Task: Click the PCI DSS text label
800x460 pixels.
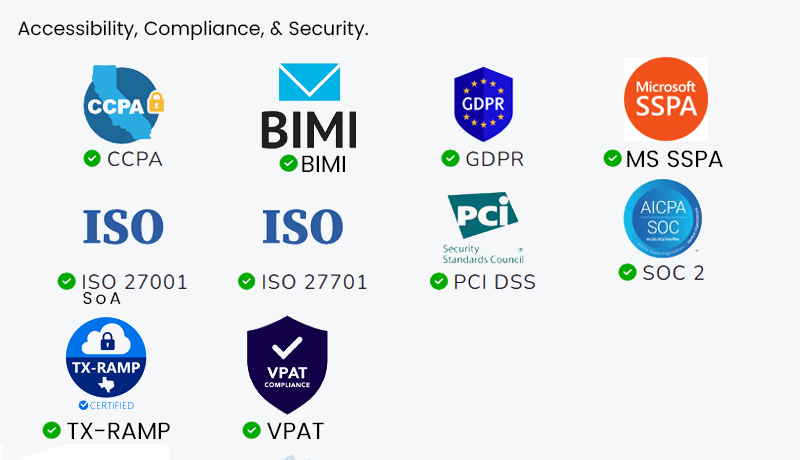Action: click(494, 282)
